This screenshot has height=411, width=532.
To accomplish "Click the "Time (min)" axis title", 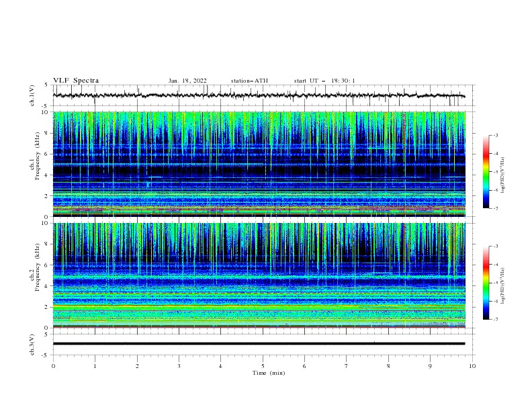I will click(x=269, y=373).
